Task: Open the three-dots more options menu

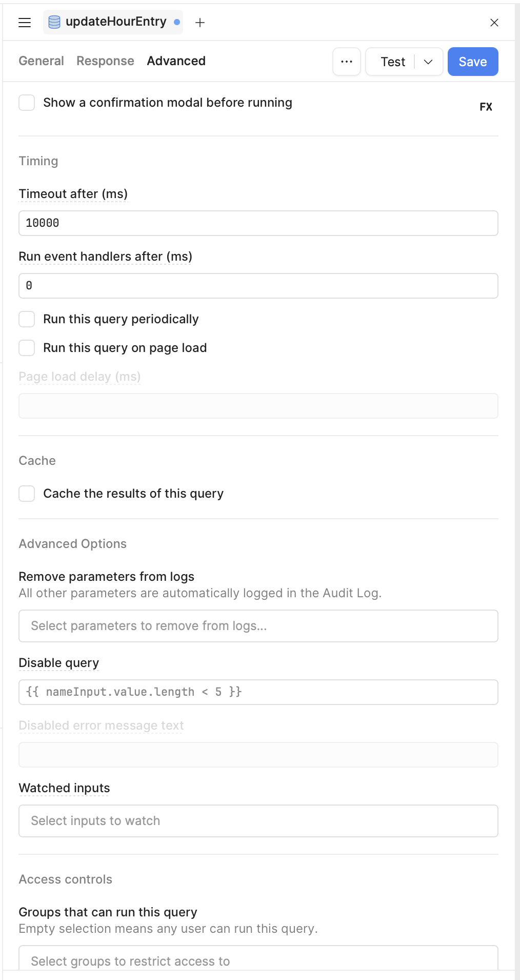Action: [x=347, y=62]
